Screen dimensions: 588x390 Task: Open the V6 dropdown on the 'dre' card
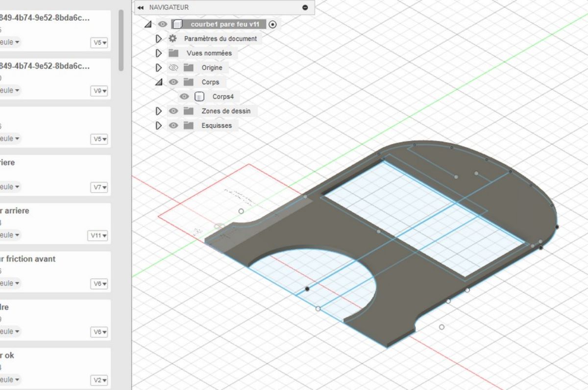click(x=99, y=332)
